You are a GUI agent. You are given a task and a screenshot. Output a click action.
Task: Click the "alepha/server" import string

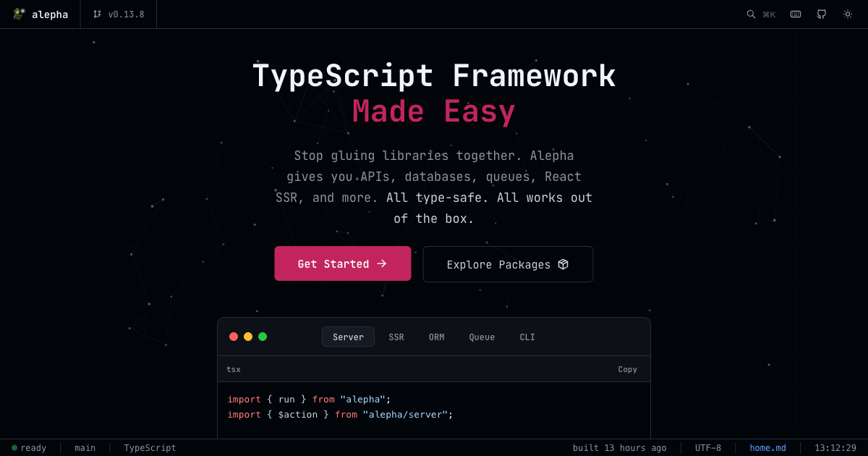click(x=405, y=415)
